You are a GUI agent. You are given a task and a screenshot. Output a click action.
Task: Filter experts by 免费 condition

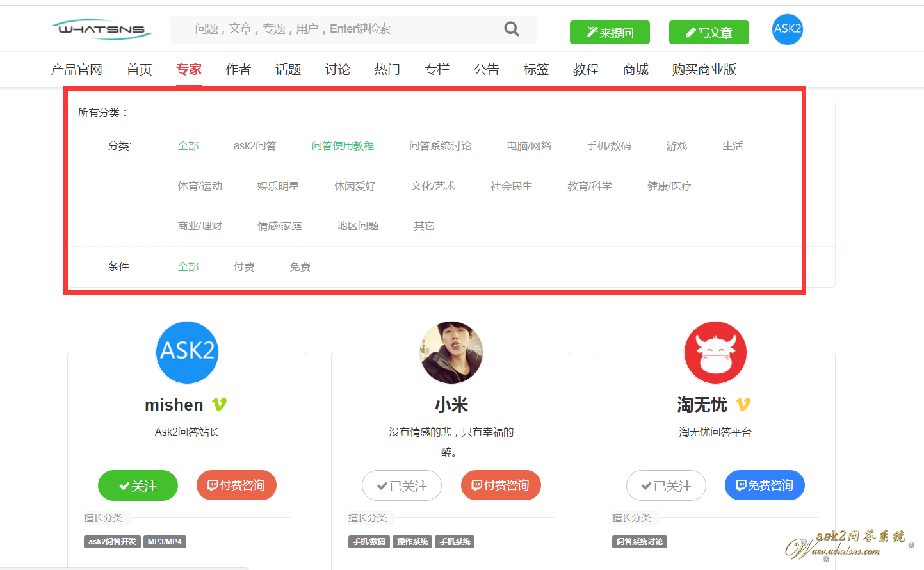pos(300,266)
